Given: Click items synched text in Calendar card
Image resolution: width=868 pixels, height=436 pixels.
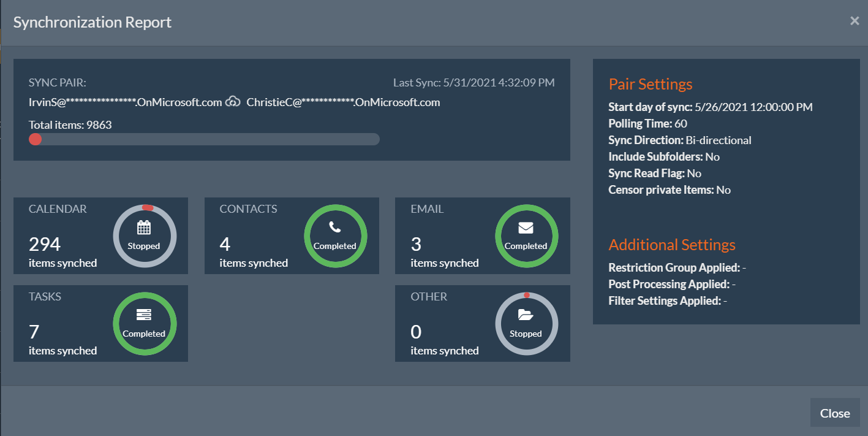Looking at the screenshot, I should pyautogui.click(x=62, y=263).
